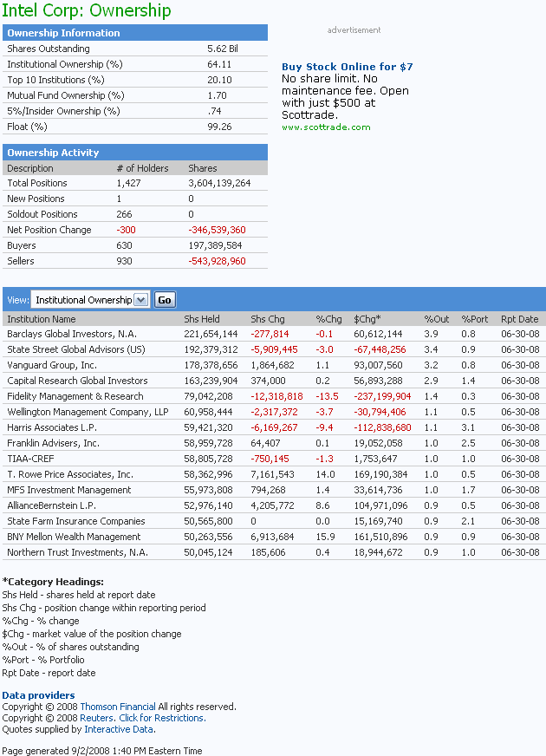Click Fidelity share change -12,318,818
This screenshot has width=546, height=756.
(276, 396)
